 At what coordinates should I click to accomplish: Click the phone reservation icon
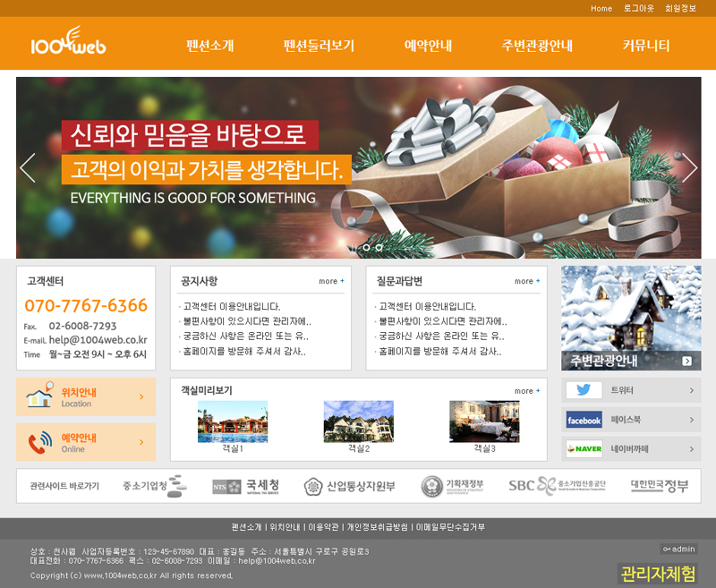(39, 442)
